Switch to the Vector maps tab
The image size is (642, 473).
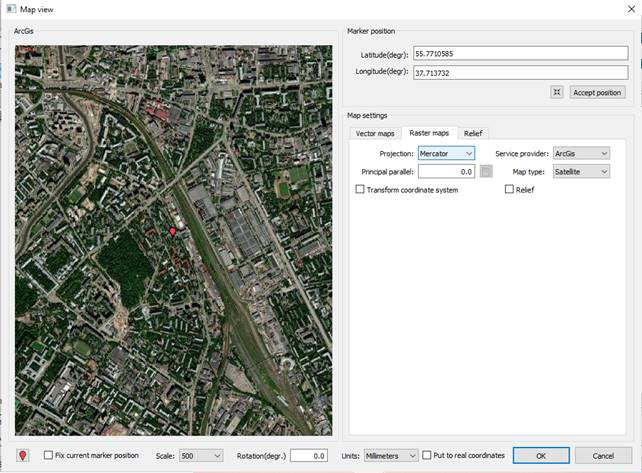pyautogui.click(x=374, y=133)
